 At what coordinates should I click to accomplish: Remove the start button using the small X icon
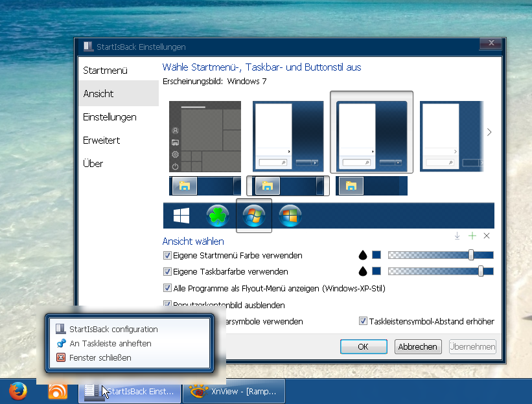487,236
